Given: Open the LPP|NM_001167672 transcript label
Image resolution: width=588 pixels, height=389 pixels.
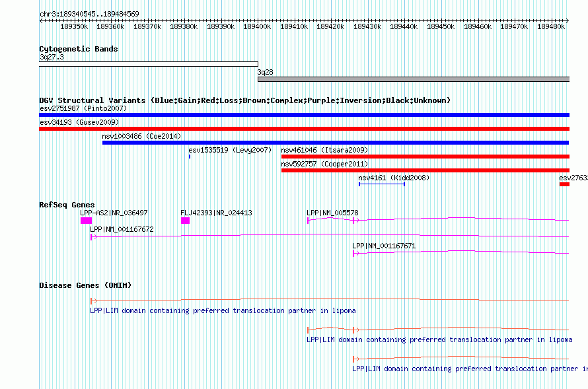Looking at the screenshot, I should (122, 229).
